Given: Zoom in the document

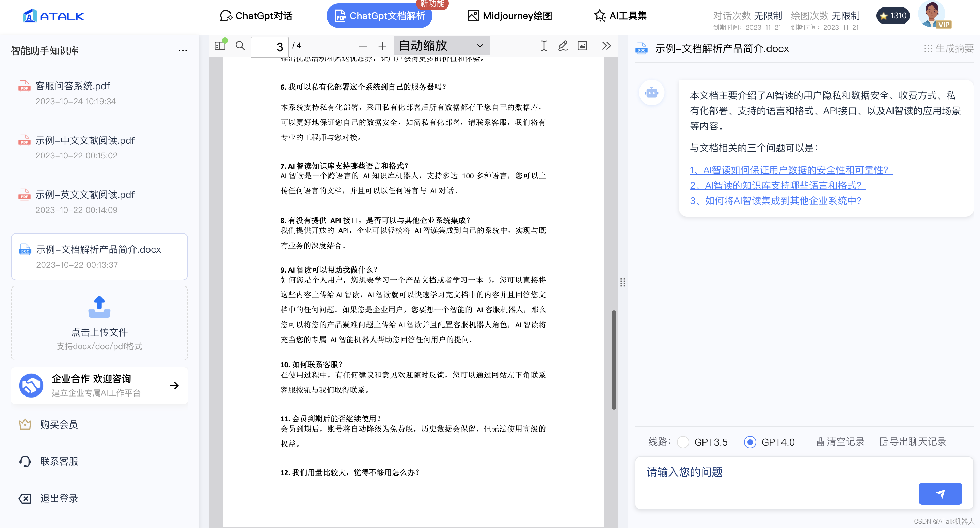Looking at the screenshot, I should pyautogui.click(x=382, y=46).
